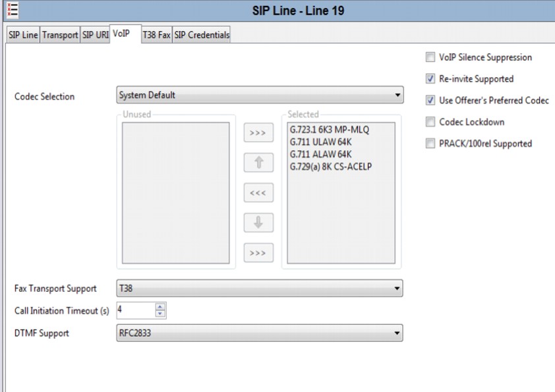Decrease Call Initiation Timeout with down spinner
The image size is (555, 392).
pyautogui.click(x=160, y=314)
